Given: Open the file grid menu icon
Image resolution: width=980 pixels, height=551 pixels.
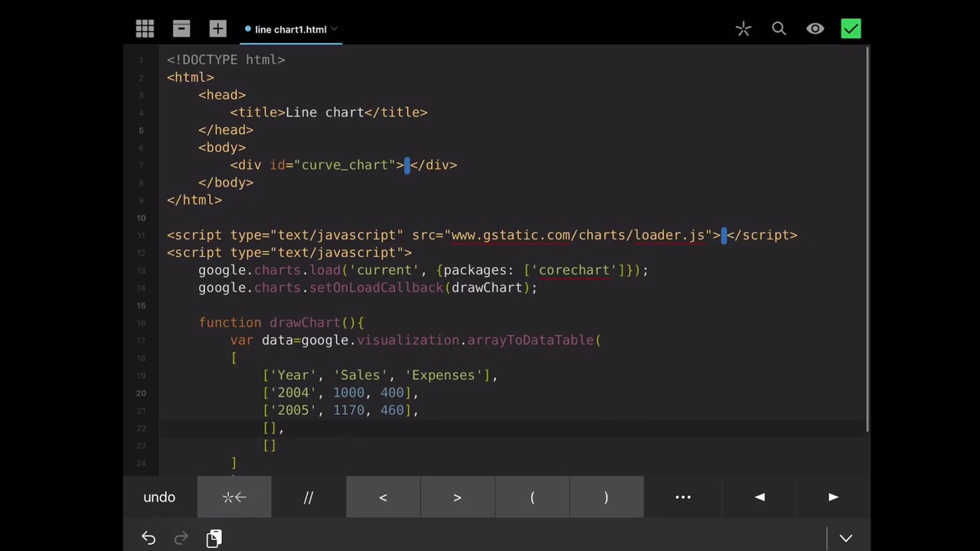Looking at the screenshot, I should (x=145, y=29).
